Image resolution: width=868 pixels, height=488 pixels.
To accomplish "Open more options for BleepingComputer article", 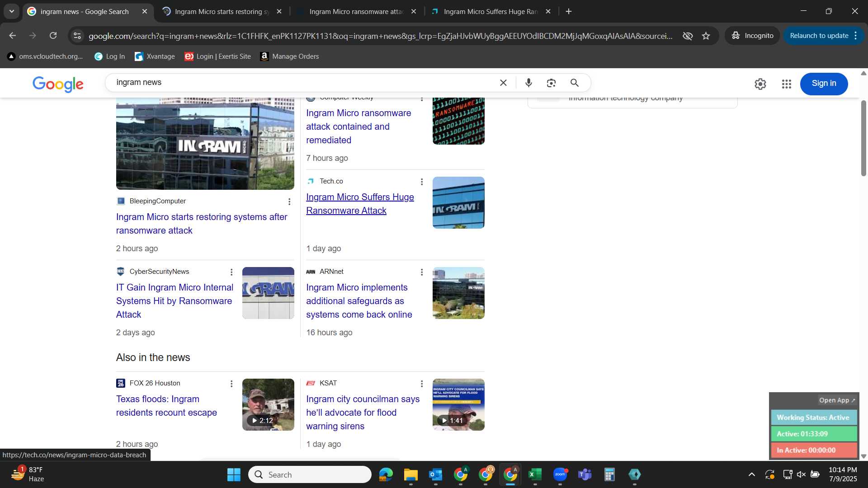I will 289,202.
